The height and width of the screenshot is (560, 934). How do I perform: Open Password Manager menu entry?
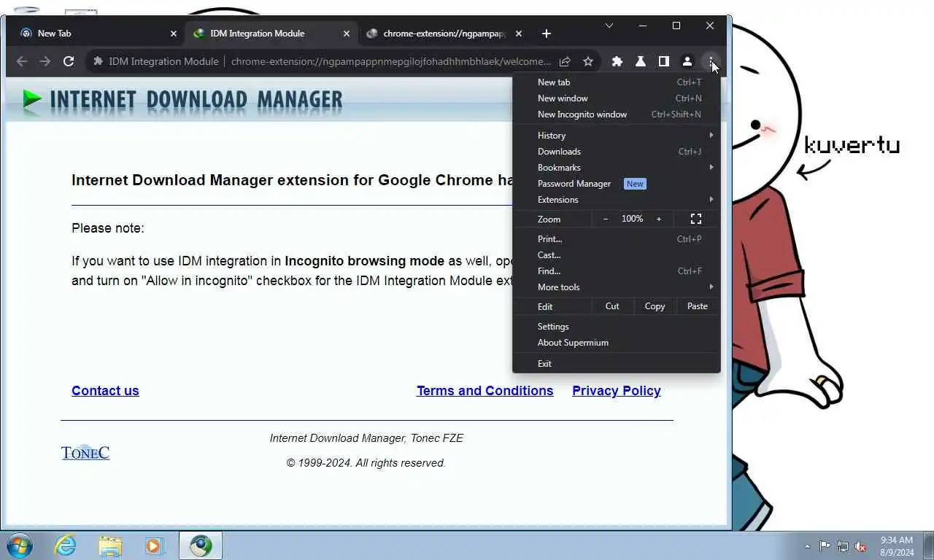click(617, 184)
